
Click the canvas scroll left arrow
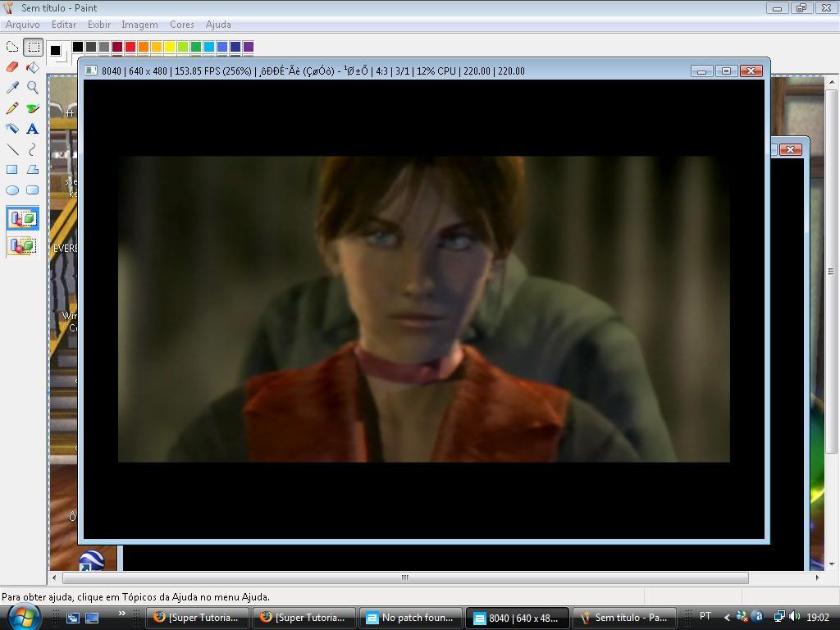point(54,577)
